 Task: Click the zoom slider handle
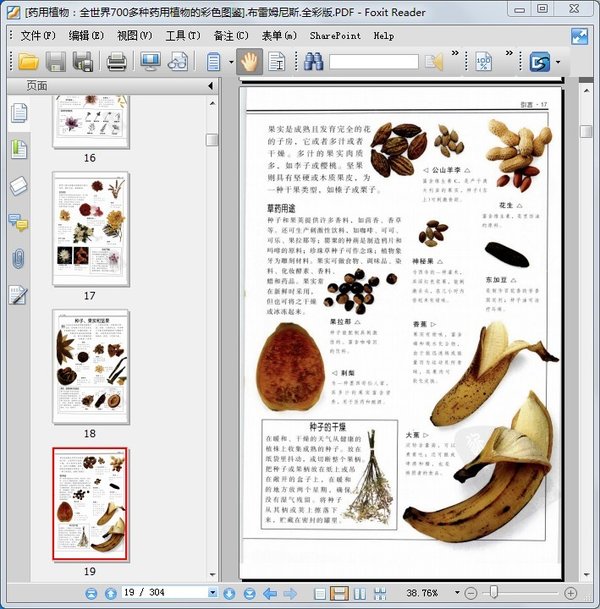tap(494, 592)
